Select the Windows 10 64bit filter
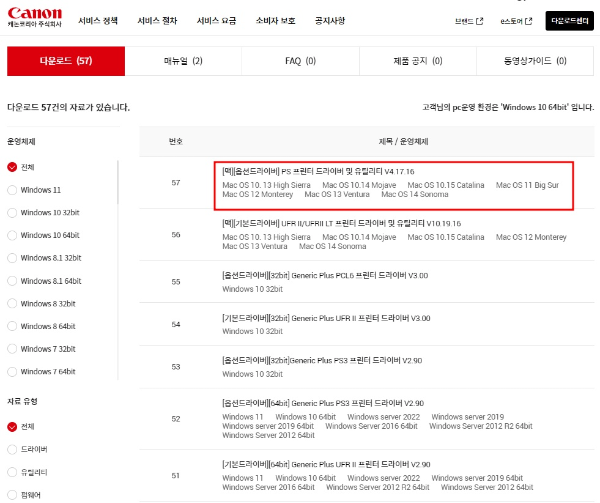 coord(12,235)
